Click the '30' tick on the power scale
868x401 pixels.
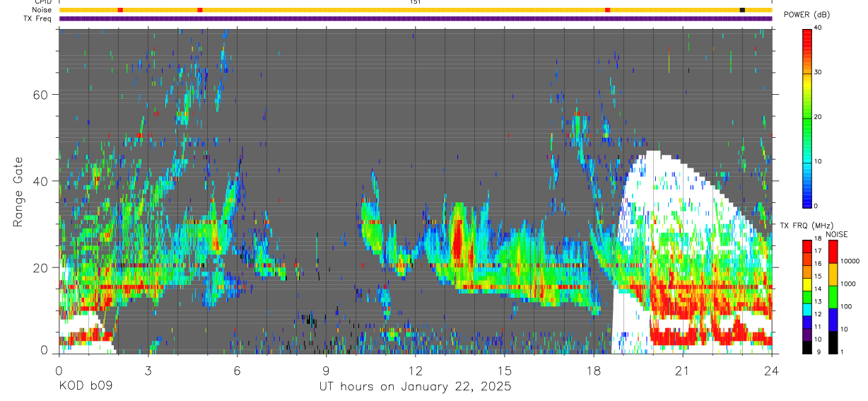click(x=819, y=72)
